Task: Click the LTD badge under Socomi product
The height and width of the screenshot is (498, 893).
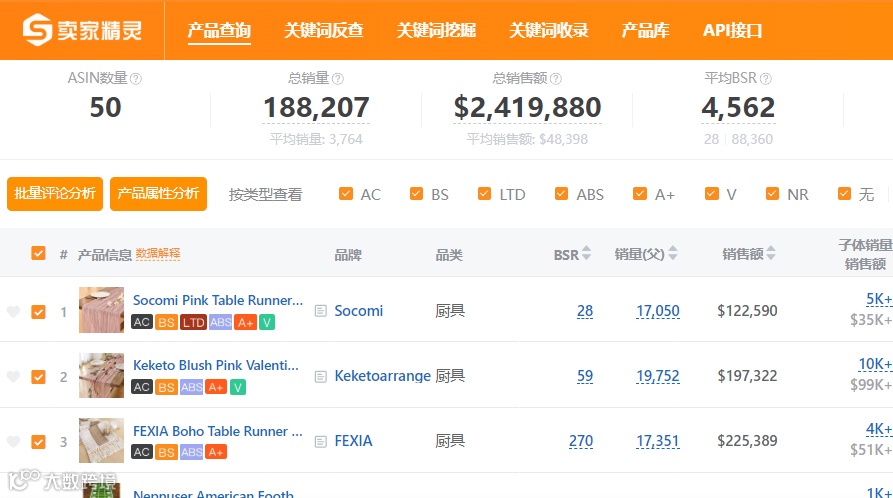Action: tap(193, 323)
